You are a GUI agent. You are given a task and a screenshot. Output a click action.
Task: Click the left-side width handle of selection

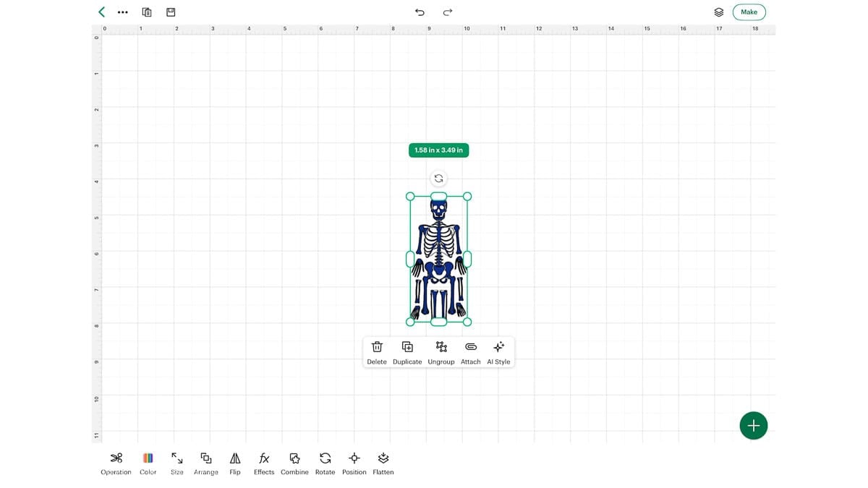point(410,259)
